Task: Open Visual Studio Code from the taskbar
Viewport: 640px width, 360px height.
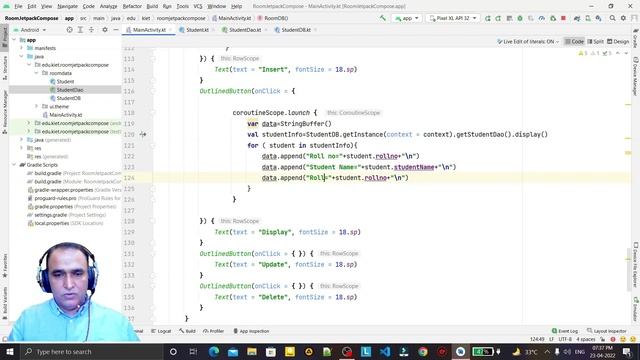Action: 385,351
